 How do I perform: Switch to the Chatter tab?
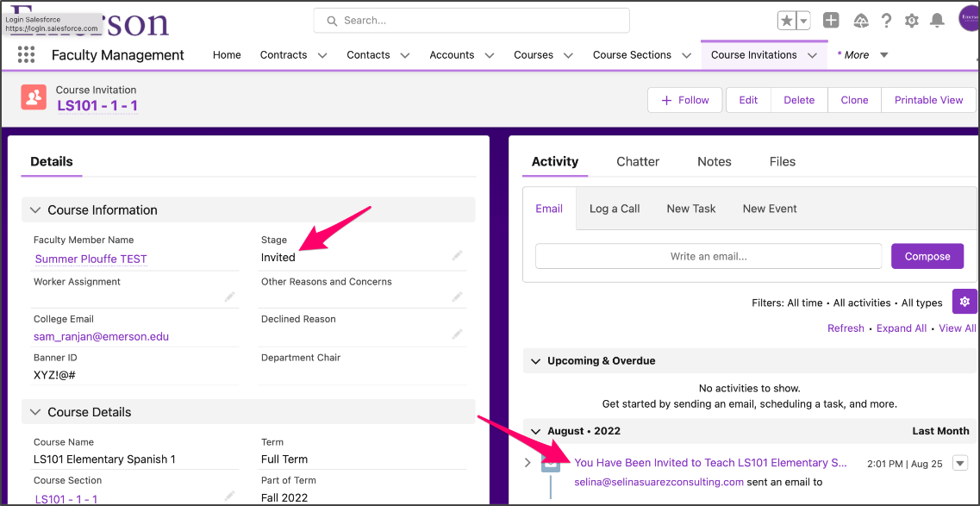638,162
